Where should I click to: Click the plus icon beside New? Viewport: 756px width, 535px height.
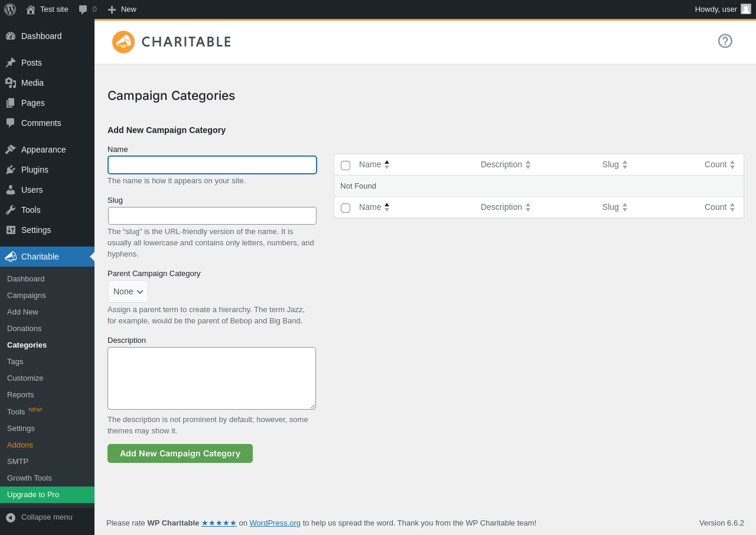[x=112, y=9]
